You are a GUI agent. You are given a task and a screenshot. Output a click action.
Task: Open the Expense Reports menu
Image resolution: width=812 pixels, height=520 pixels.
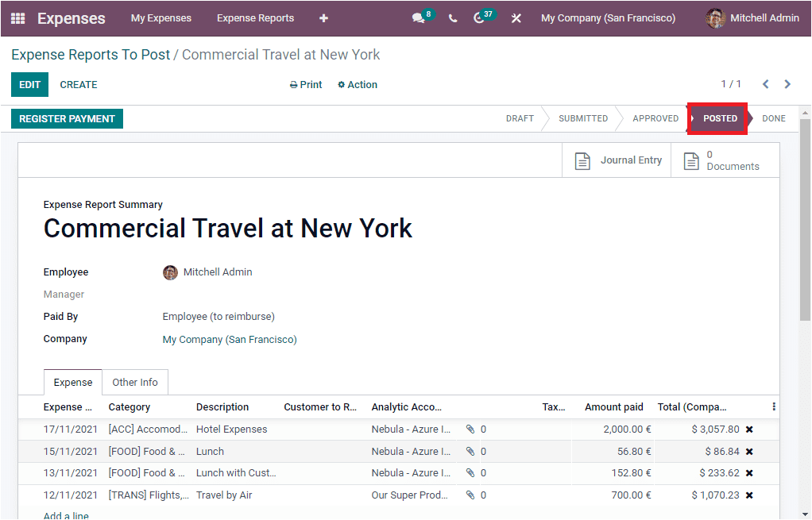point(255,17)
